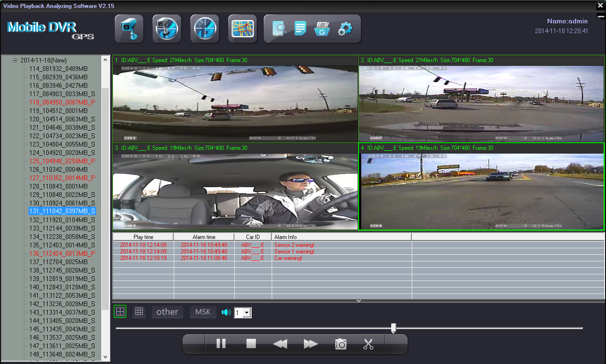Switch to four-window grid layout
The image size is (606, 364).
click(120, 312)
